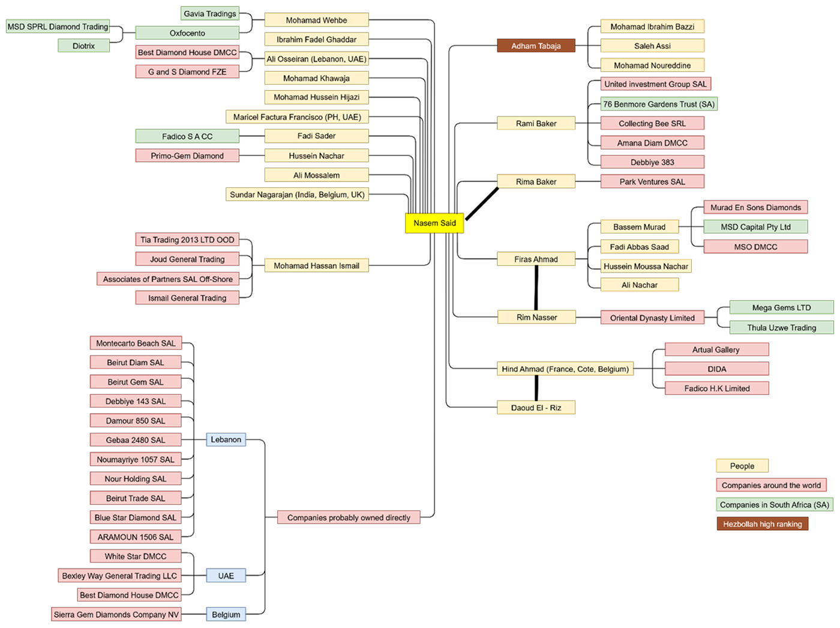Click Companies probably owned directly node

349,518
